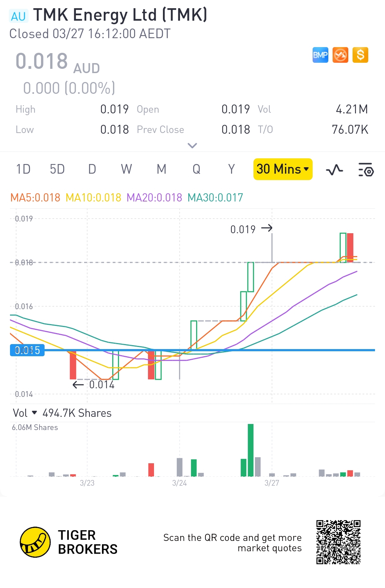Tap the blue BMP badge icon
The width and height of the screenshot is (385, 588).
click(320, 55)
